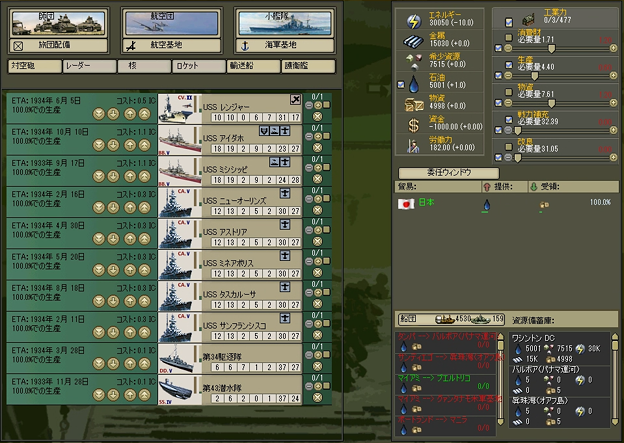The width and height of the screenshot is (624, 443).
Task: Move USS アイダホ up one position
Action: click(130, 145)
